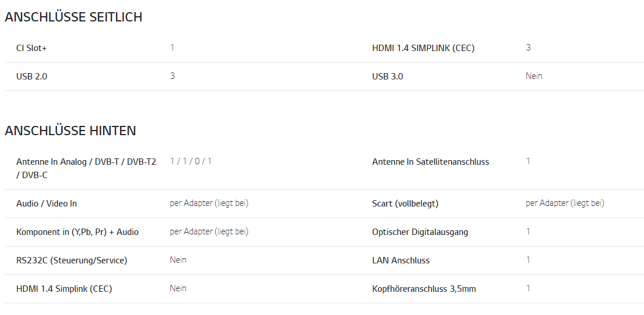The image size is (644, 315).
Task: Click the "Scart (vollbelegt)" label
Action: tap(405, 204)
